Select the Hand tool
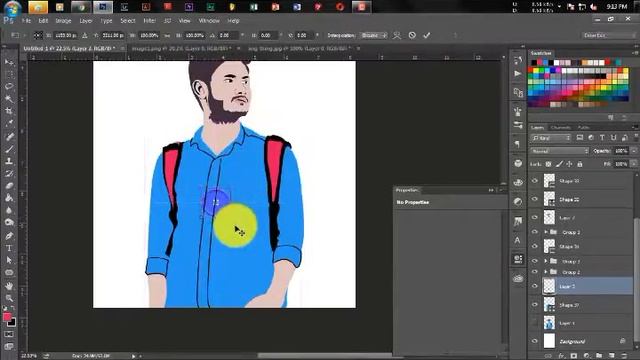640x360 pixels. pyautogui.click(x=9, y=286)
